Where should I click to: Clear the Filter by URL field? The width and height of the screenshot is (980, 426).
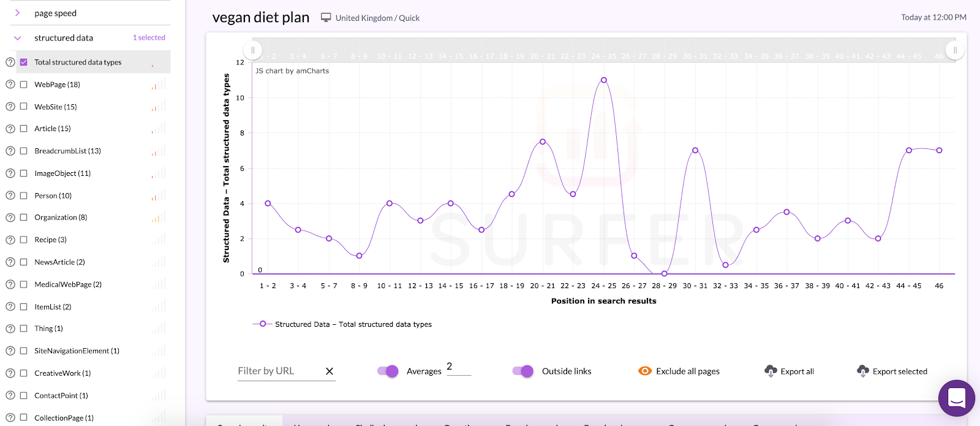[330, 371]
